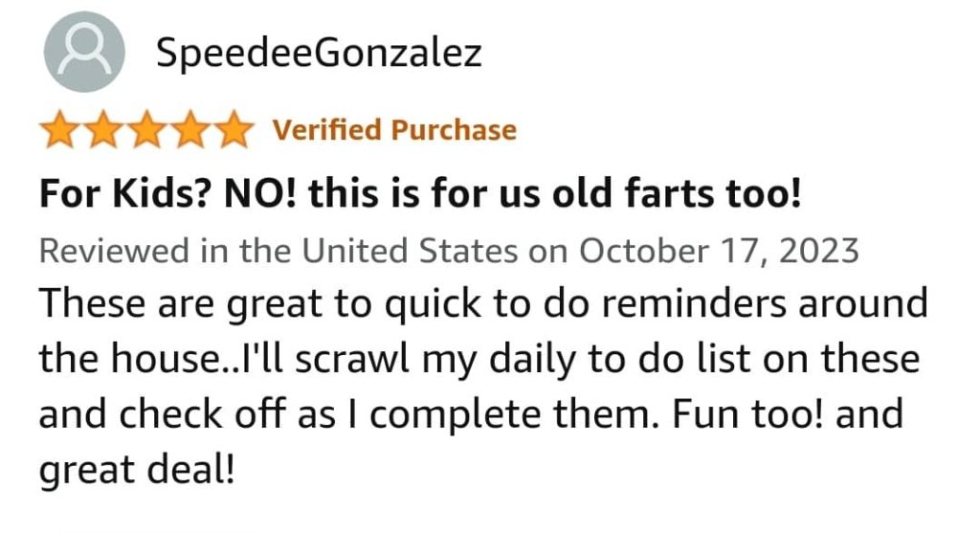Click the date 'October 17, 2023'
980x533 pixels.
tap(719, 251)
